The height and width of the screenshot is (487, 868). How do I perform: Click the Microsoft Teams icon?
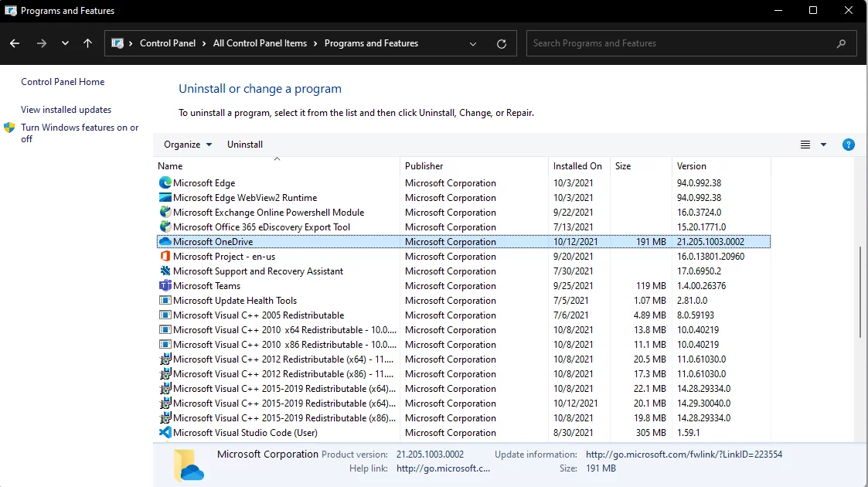tap(165, 285)
